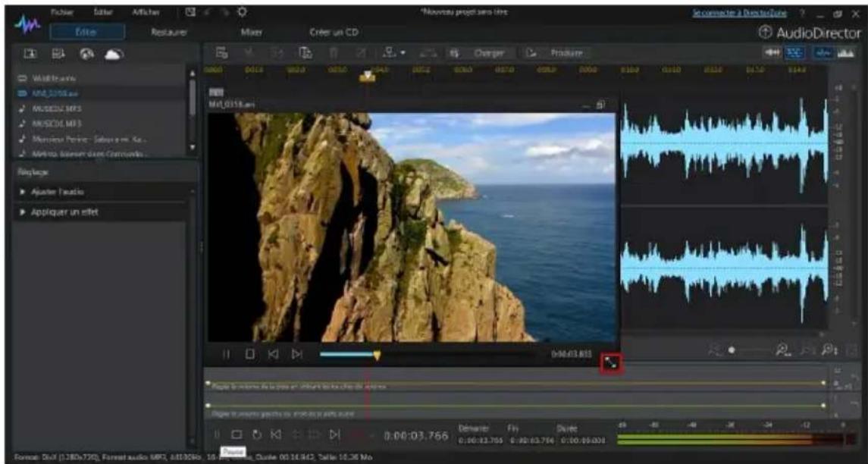Toggle the waveform view button
The image size is (868, 464).
click(823, 51)
